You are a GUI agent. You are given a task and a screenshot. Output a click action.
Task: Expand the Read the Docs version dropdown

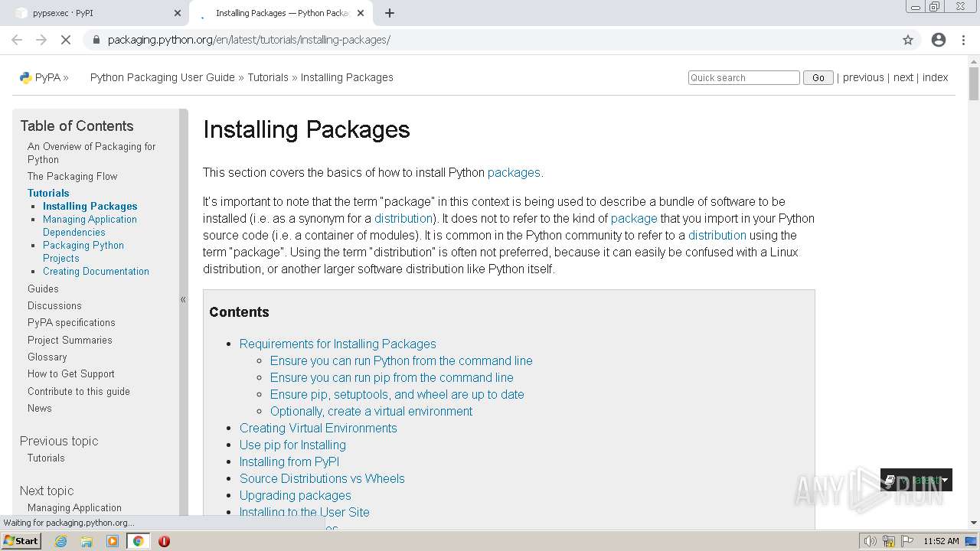(916, 480)
